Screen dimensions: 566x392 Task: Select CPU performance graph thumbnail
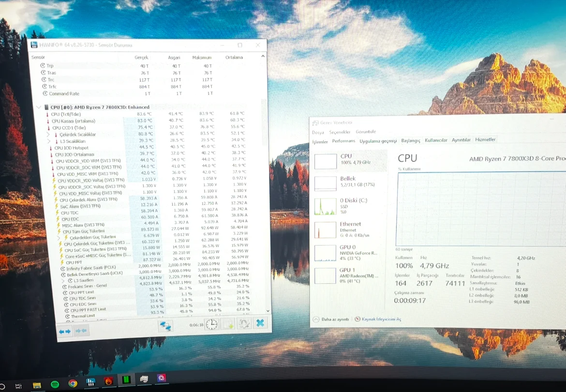click(x=325, y=161)
